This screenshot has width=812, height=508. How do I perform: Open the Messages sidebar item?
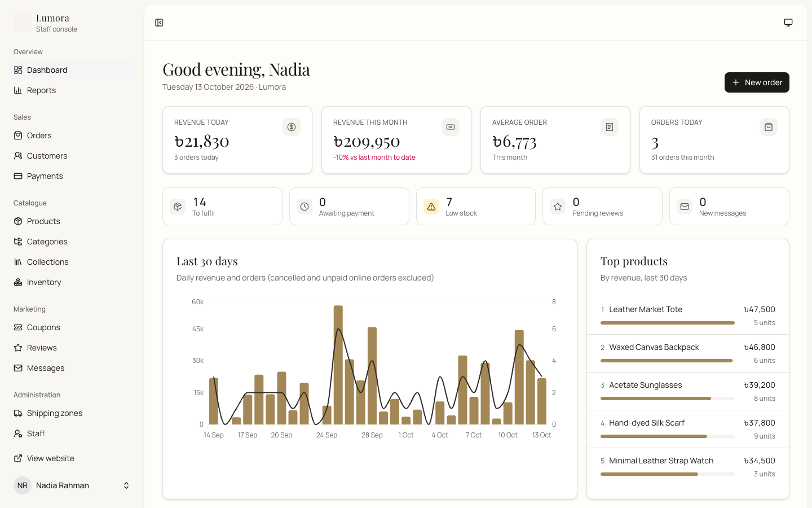[72, 368]
